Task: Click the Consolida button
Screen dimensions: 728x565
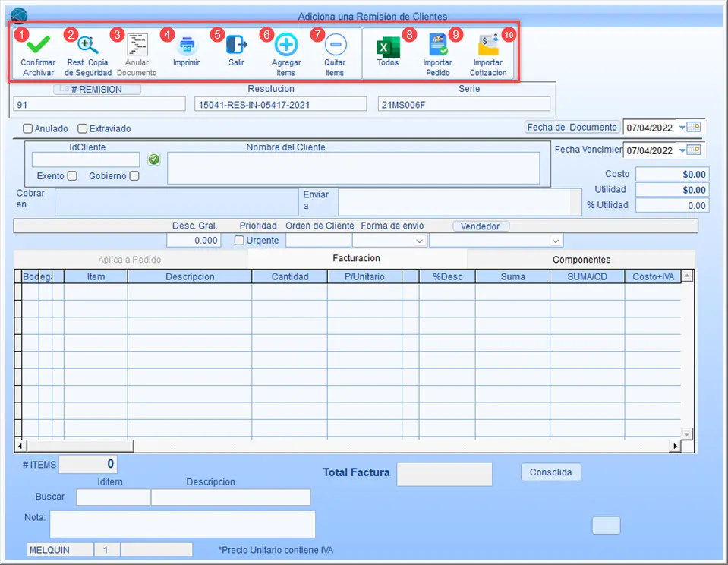Action: (x=550, y=472)
